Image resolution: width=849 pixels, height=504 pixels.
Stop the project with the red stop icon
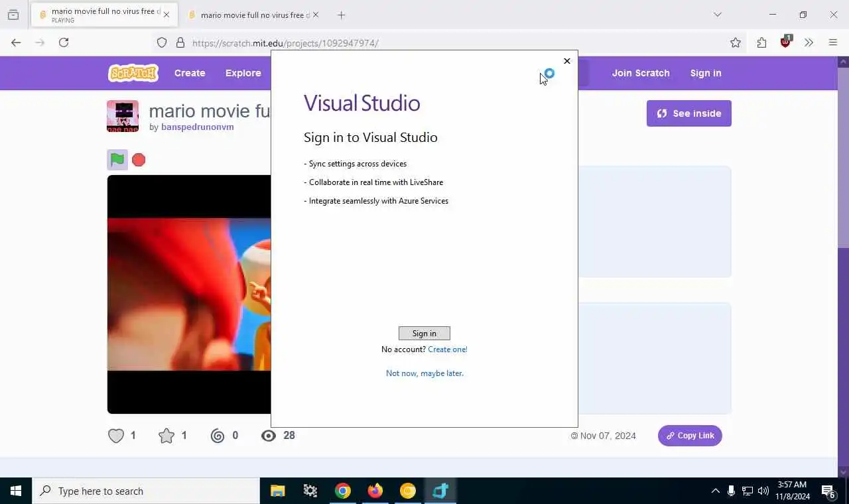(139, 160)
